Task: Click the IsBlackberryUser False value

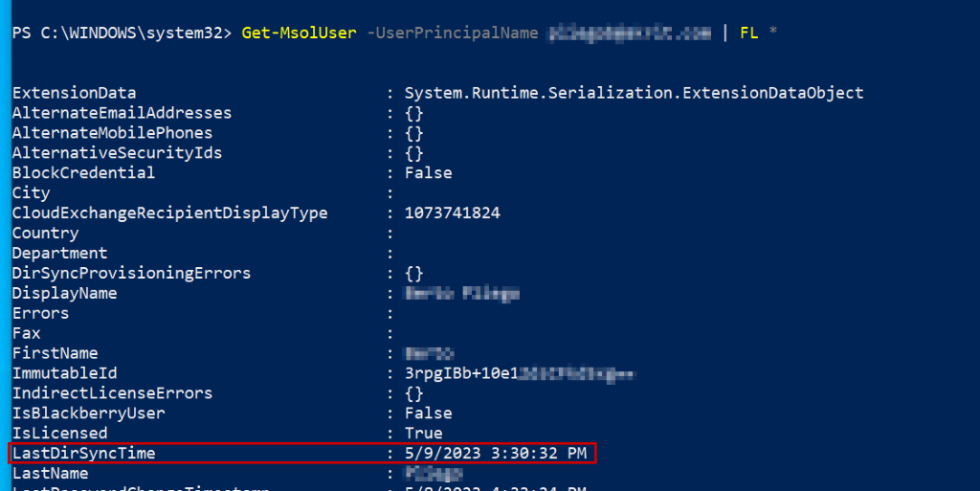Action: pyautogui.click(x=428, y=413)
